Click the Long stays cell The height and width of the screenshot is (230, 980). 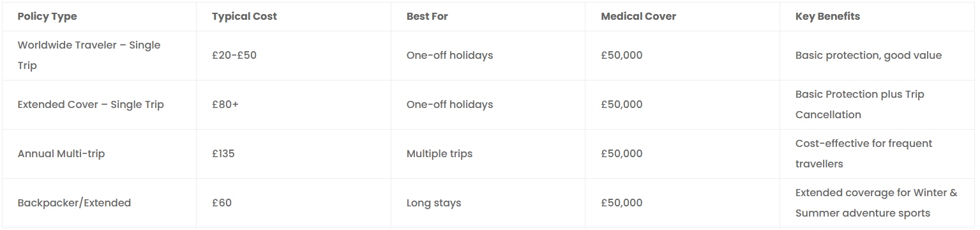click(x=434, y=203)
